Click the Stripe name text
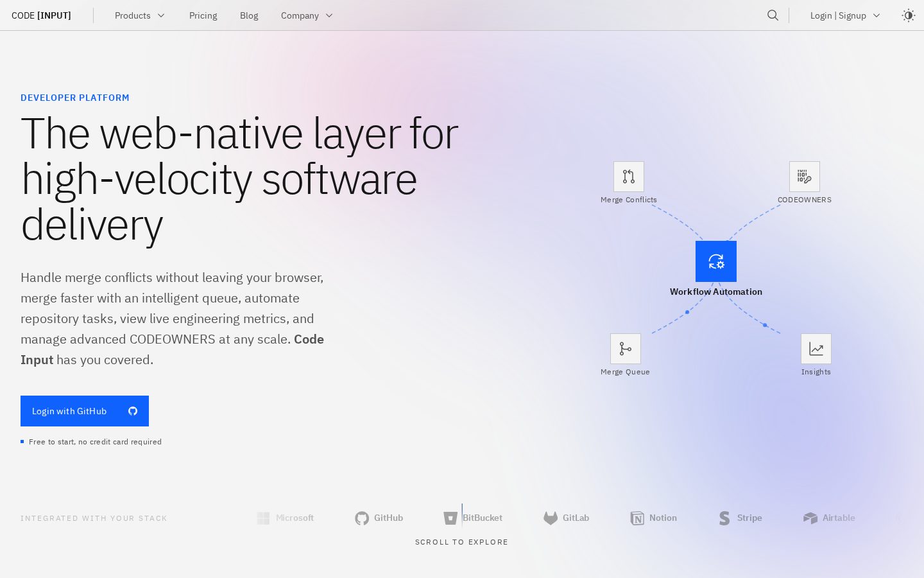 coord(749,518)
